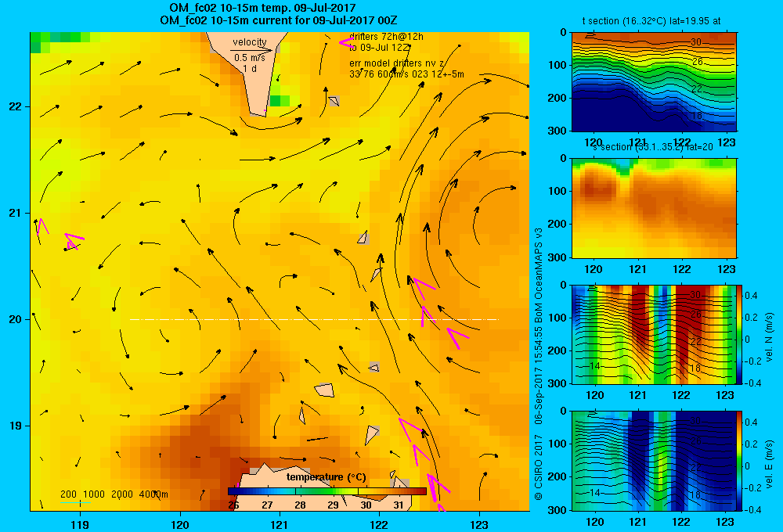The height and width of the screenshot is (532, 783).
Task: Click latitude tick label 22 on main map
Action: [x=16, y=107]
